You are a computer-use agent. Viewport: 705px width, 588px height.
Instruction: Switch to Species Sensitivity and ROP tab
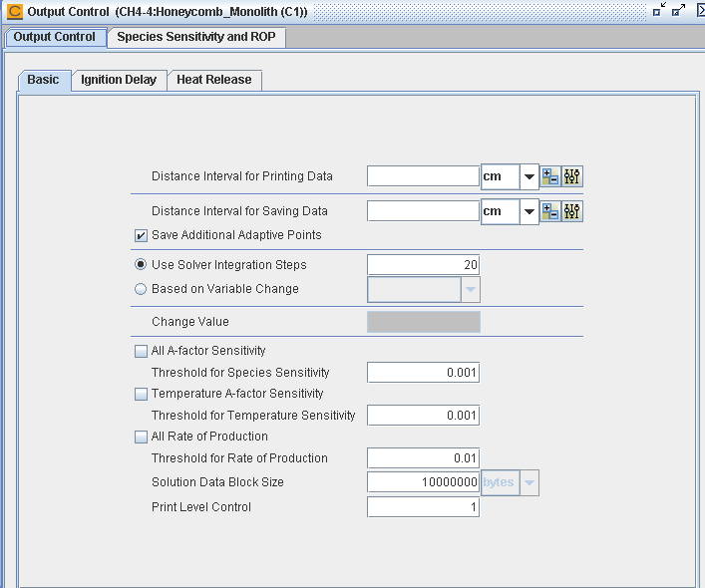(x=197, y=37)
